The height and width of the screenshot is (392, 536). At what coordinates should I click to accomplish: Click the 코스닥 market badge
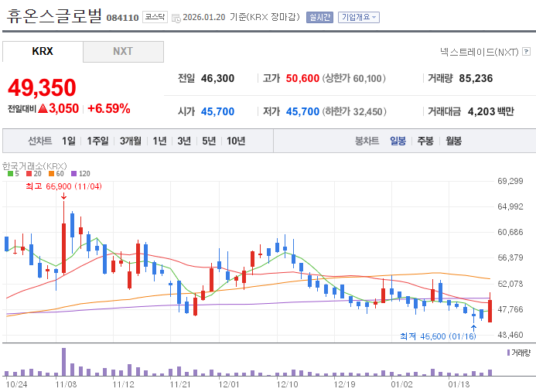tap(155, 17)
